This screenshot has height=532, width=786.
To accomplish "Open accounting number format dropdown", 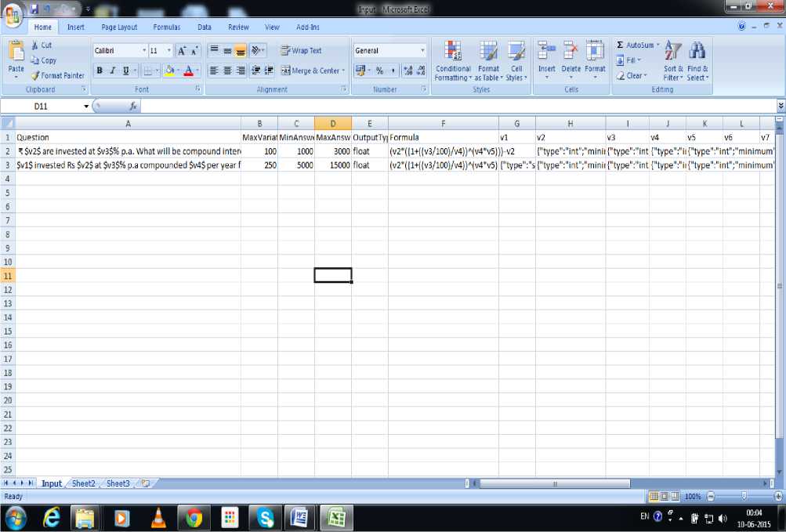I will [x=369, y=71].
